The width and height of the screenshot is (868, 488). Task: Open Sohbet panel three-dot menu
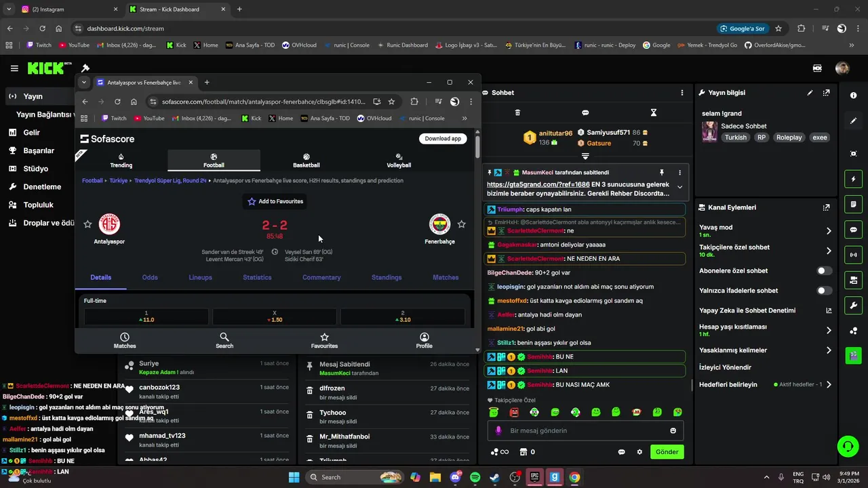(682, 92)
